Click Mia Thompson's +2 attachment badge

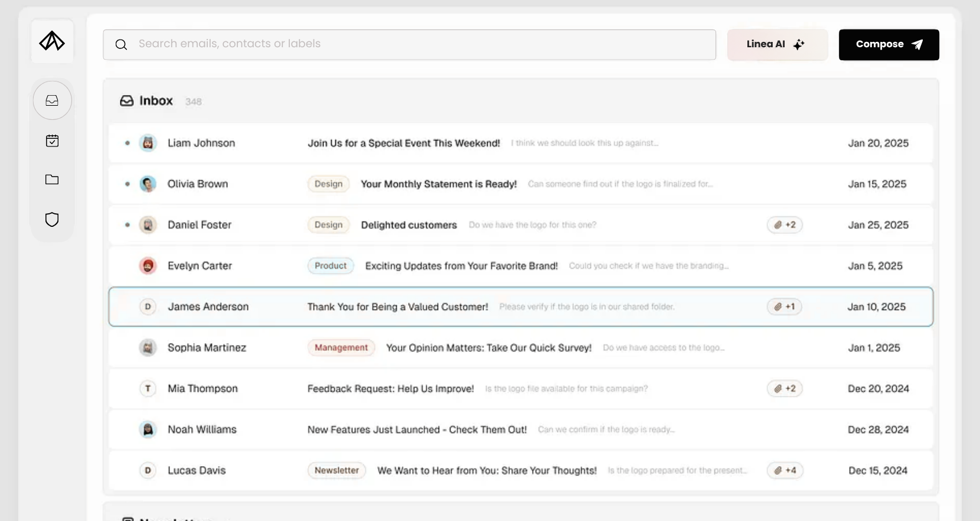[785, 389]
